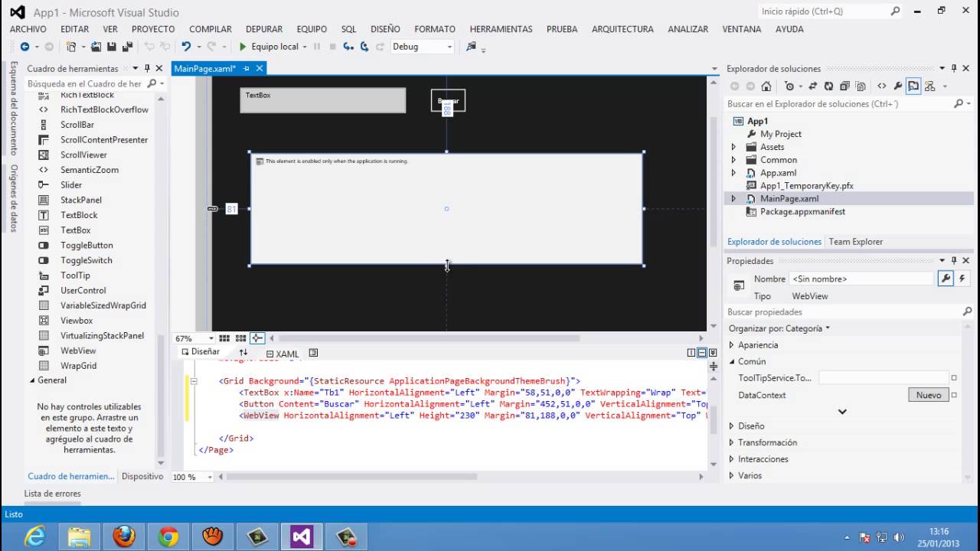
Task: Open the HERRAMIENTAS menu
Action: (x=501, y=29)
